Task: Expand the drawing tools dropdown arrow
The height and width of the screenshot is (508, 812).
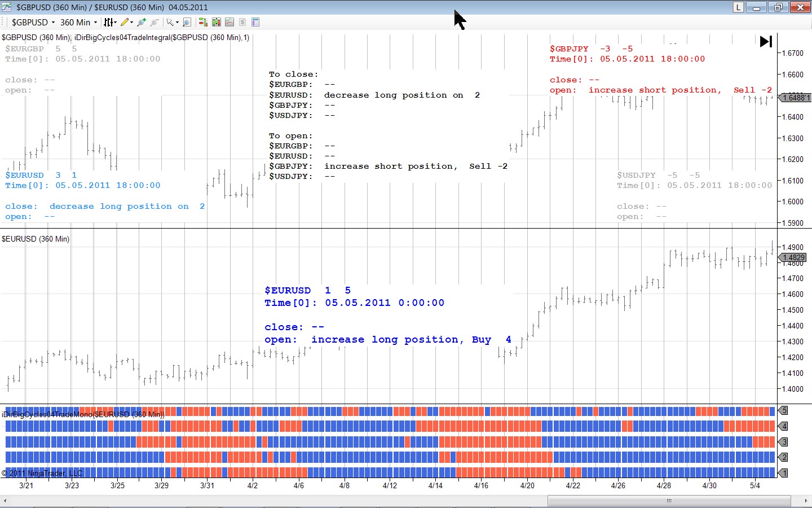Action: pos(132,23)
